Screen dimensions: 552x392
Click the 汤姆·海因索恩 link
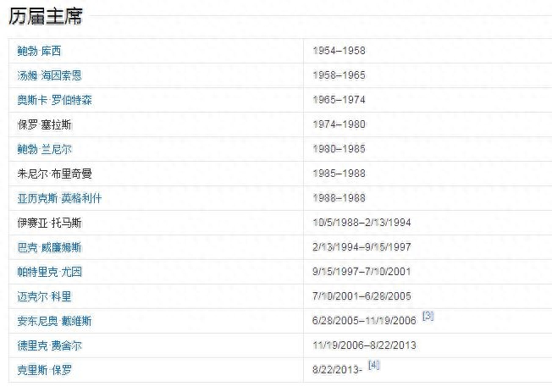50,75
